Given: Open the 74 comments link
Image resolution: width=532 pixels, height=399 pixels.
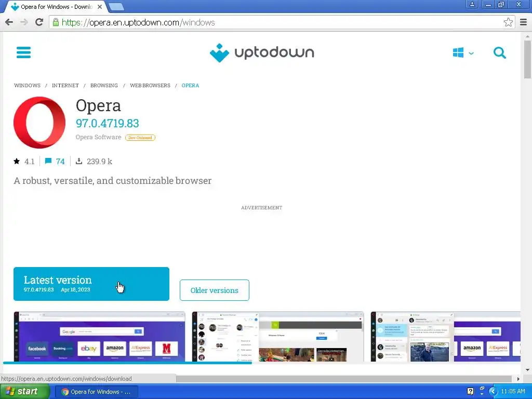Looking at the screenshot, I should [55, 161].
